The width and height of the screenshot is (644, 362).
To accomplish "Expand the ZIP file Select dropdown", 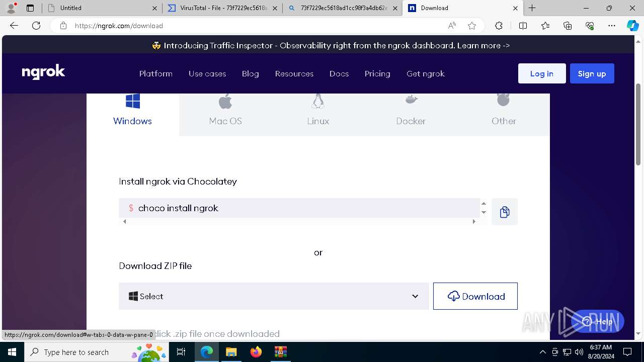I will coord(274,296).
